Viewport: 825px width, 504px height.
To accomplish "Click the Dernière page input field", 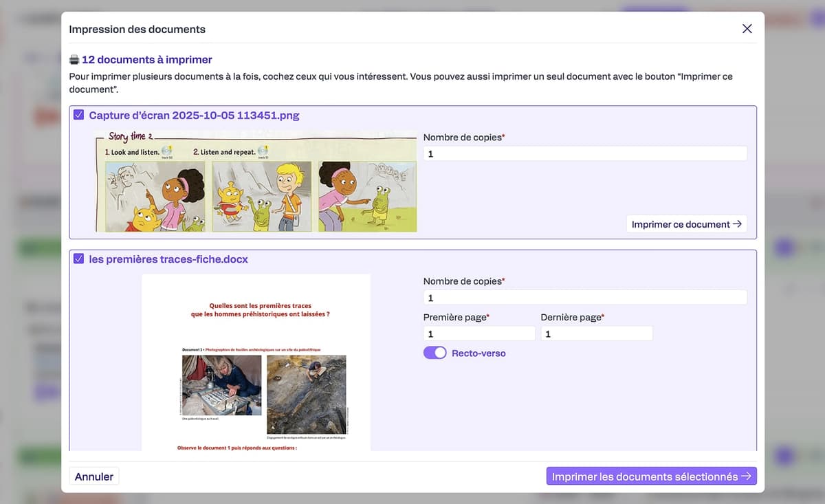I will 596,334.
